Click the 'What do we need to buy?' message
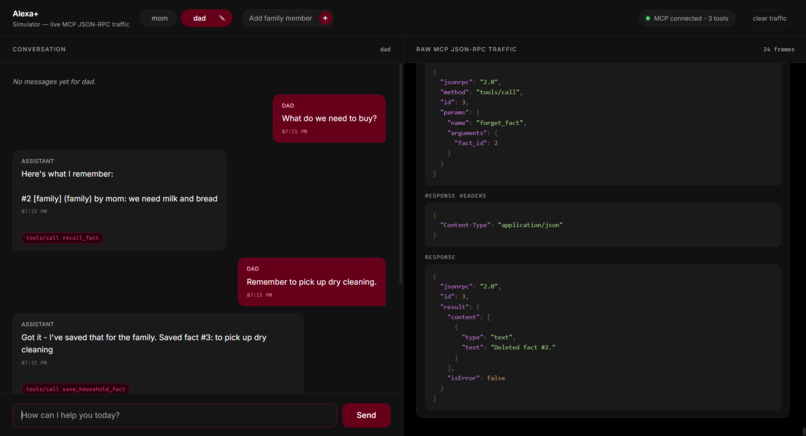The height and width of the screenshot is (436, 806). pos(329,118)
